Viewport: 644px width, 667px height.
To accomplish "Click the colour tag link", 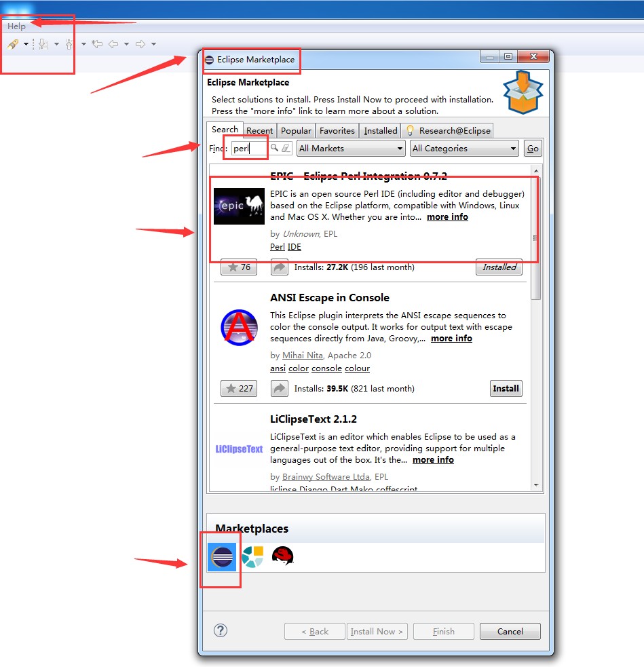I will [x=358, y=368].
